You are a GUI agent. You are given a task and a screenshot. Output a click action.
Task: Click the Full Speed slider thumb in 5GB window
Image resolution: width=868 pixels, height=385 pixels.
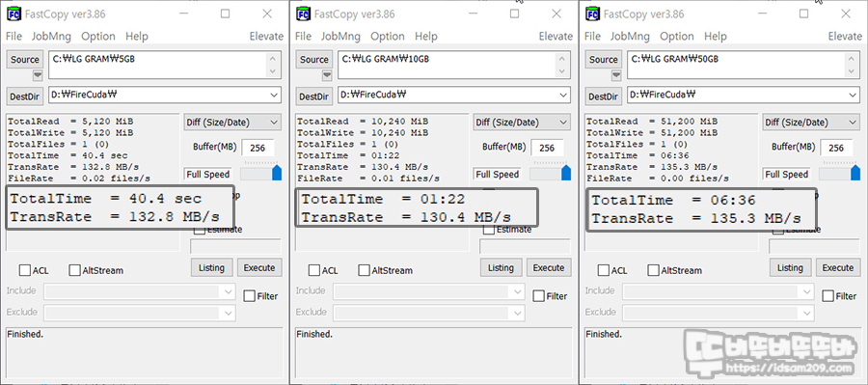pos(277,173)
